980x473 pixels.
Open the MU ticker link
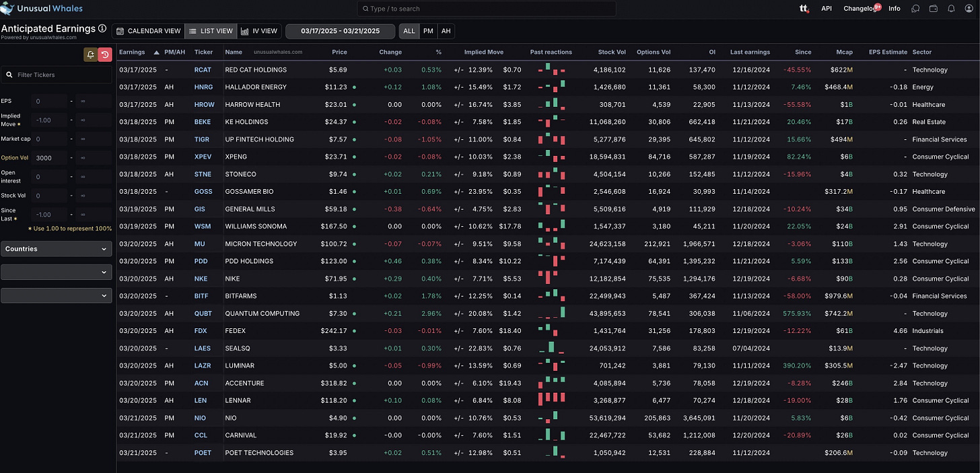pos(199,244)
